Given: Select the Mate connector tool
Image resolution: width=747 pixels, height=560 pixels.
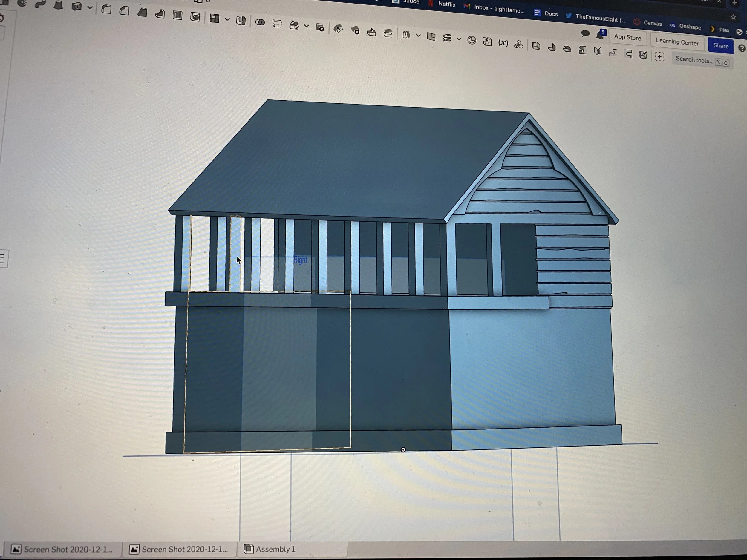Looking at the screenshot, I should coord(472,40).
